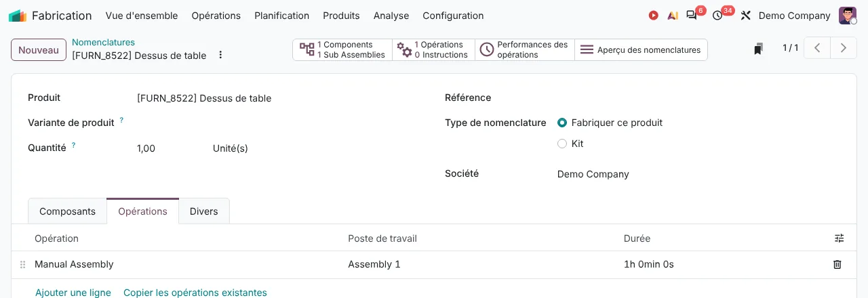Image resolution: width=868 pixels, height=298 pixels.
Task: Switch to the Divers tab
Action: coord(204,211)
